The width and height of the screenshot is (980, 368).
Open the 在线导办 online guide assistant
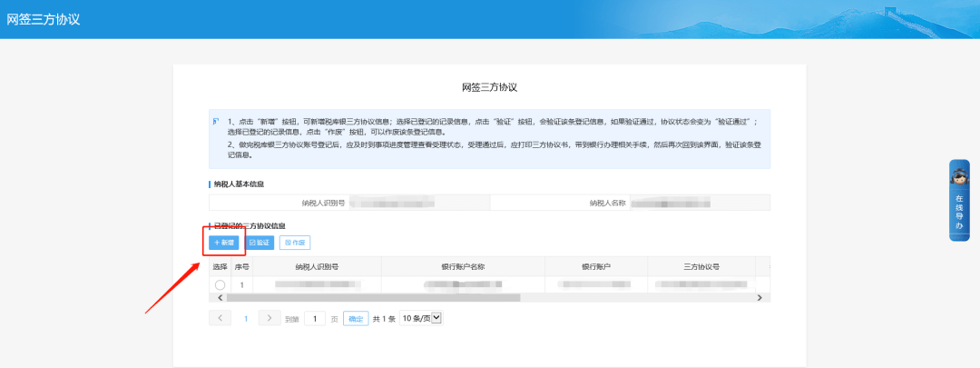tap(959, 200)
